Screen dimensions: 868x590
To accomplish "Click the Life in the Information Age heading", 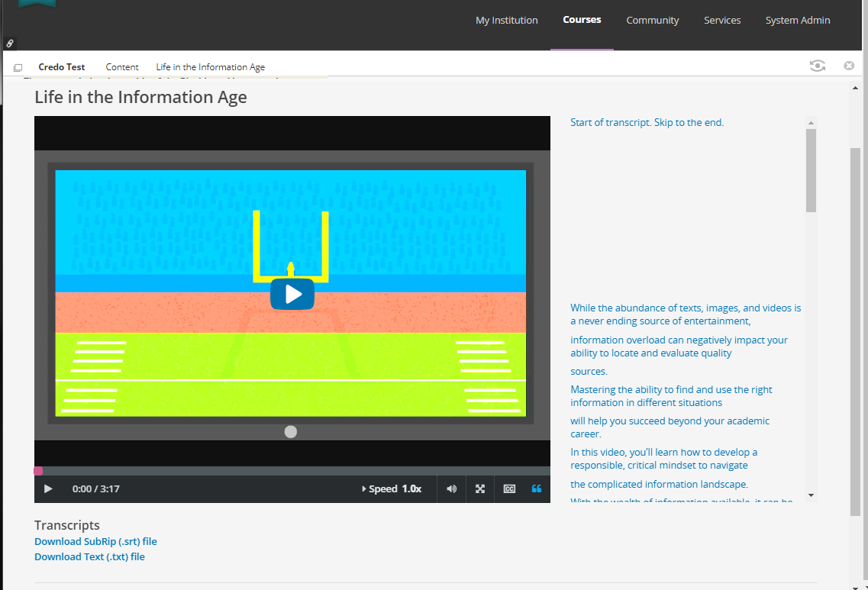I will point(140,98).
